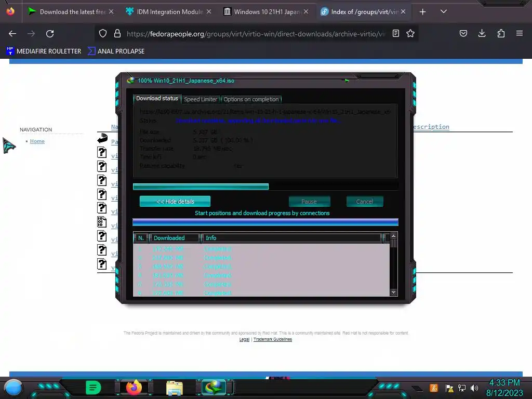
Task: Go forward one page in Firefox
Action: [31, 34]
